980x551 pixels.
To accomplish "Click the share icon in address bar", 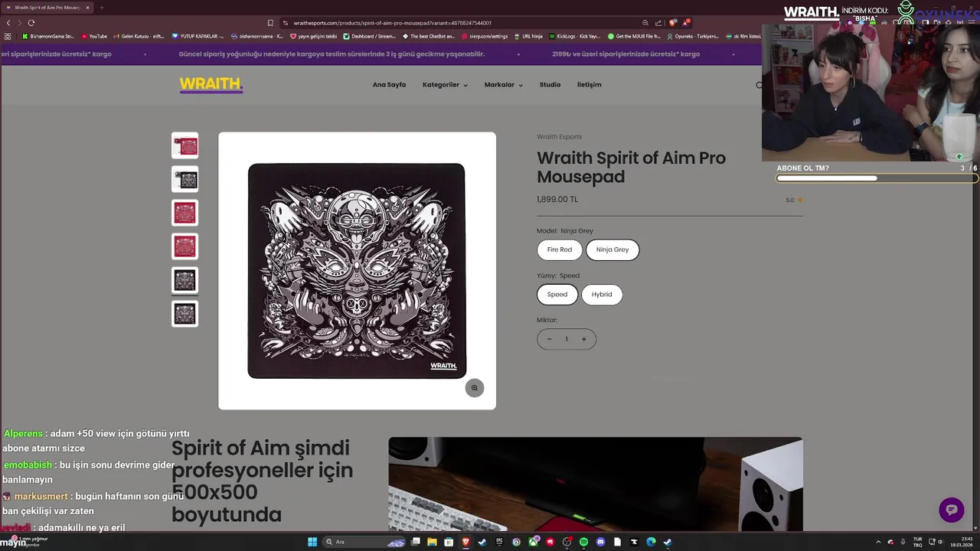I will point(658,23).
